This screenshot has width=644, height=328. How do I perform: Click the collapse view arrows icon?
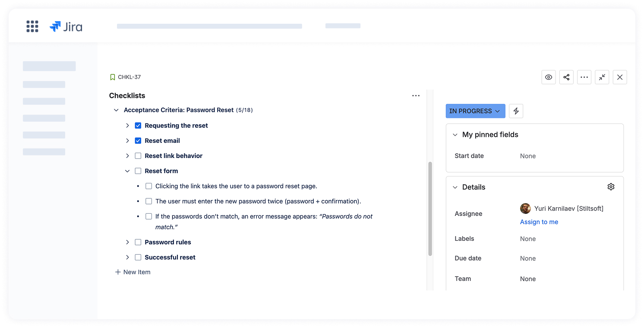pos(602,77)
